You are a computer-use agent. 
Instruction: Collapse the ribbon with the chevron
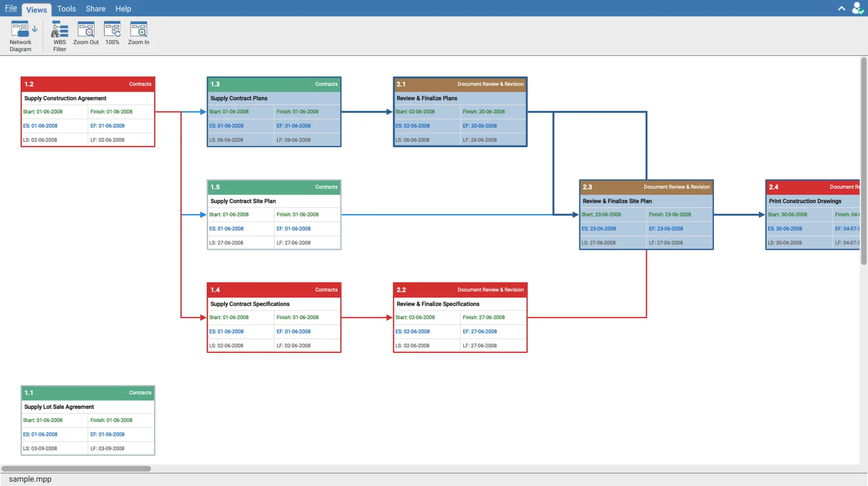[x=841, y=8]
